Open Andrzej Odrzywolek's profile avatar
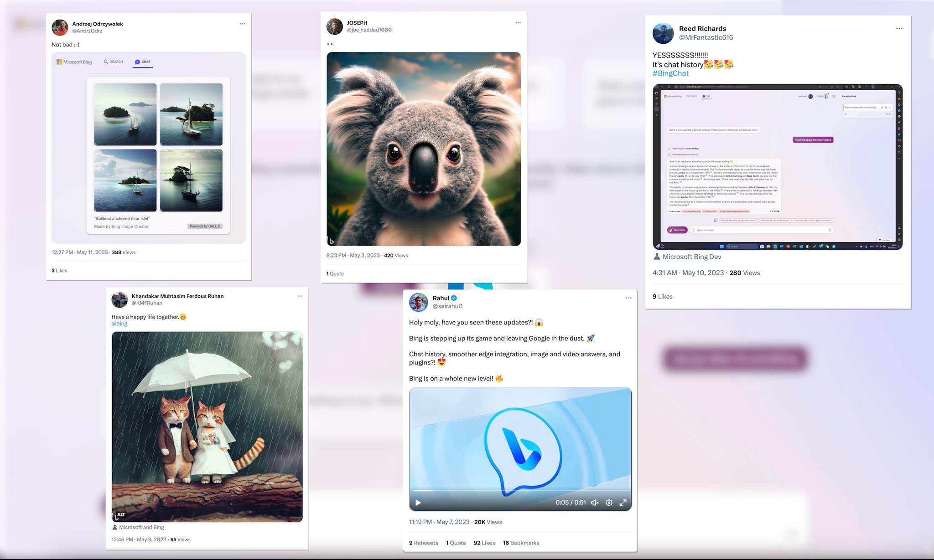Screen dimensions: 934x560 point(60,27)
